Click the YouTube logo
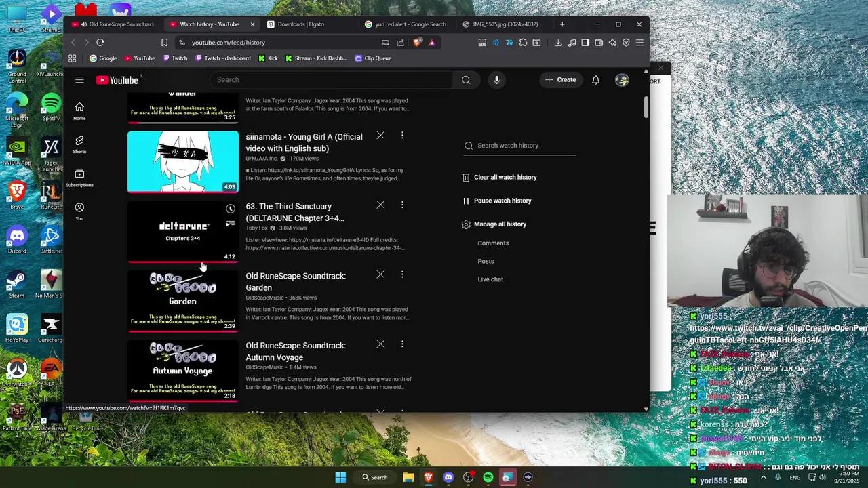868x488 pixels. [117, 80]
